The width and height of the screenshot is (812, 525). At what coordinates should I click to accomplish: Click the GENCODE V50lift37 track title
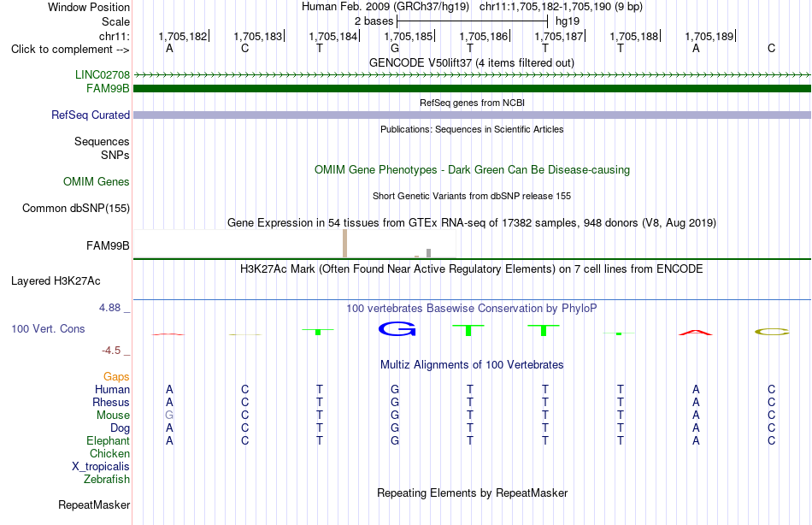(472, 63)
